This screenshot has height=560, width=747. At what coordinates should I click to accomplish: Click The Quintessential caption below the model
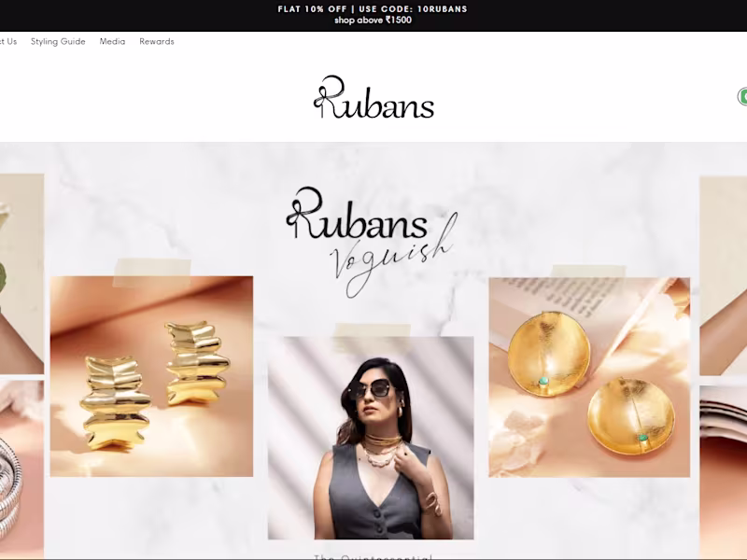[x=373, y=556]
